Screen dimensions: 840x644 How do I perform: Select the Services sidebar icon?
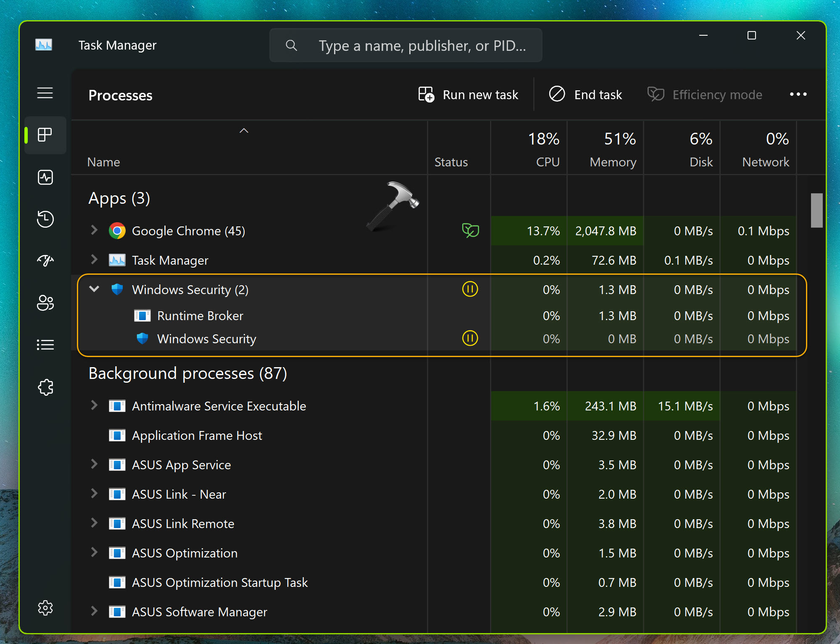(x=45, y=387)
